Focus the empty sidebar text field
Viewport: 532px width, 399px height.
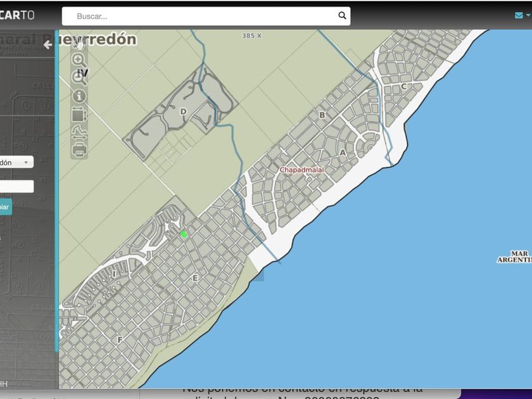[16, 186]
